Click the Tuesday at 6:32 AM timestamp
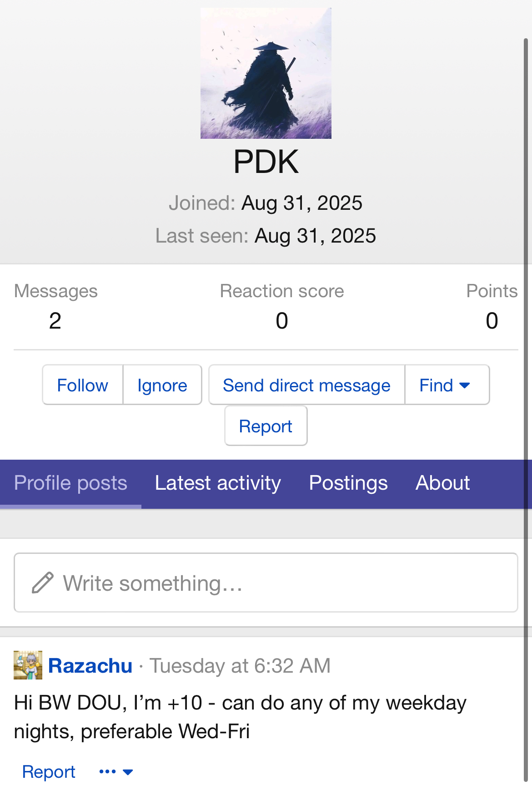The width and height of the screenshot is (532, 791). coord(240,666)
